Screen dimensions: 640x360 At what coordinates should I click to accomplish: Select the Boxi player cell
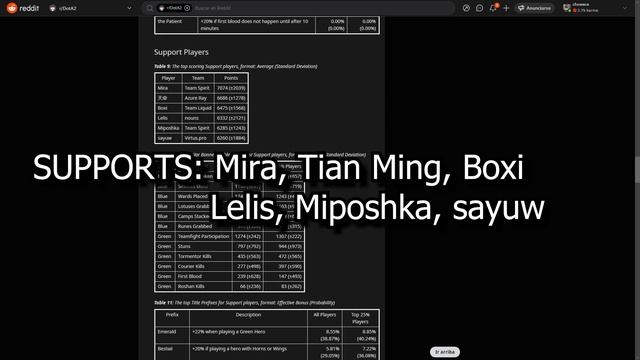click(x=168, y=108)
